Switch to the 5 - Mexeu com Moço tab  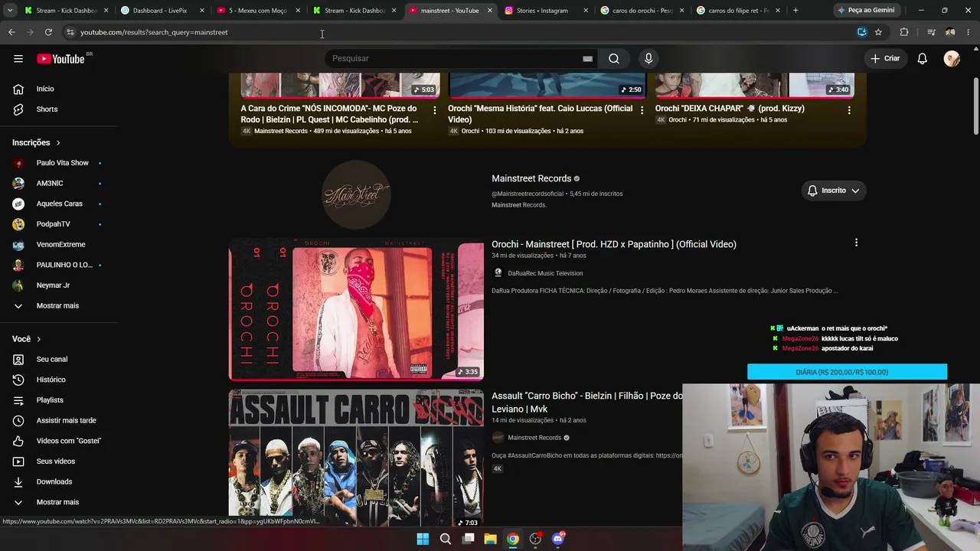257,11
